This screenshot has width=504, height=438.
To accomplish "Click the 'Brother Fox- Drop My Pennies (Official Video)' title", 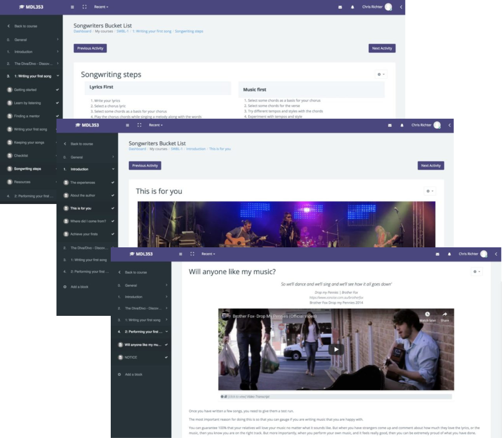I will 275,316.
